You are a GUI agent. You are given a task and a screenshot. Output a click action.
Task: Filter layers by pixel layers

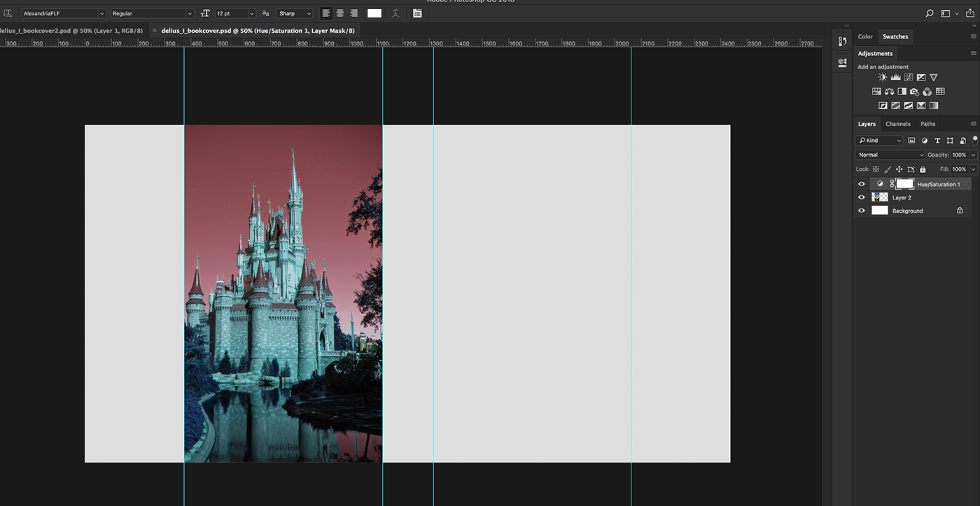pos(911,141)
